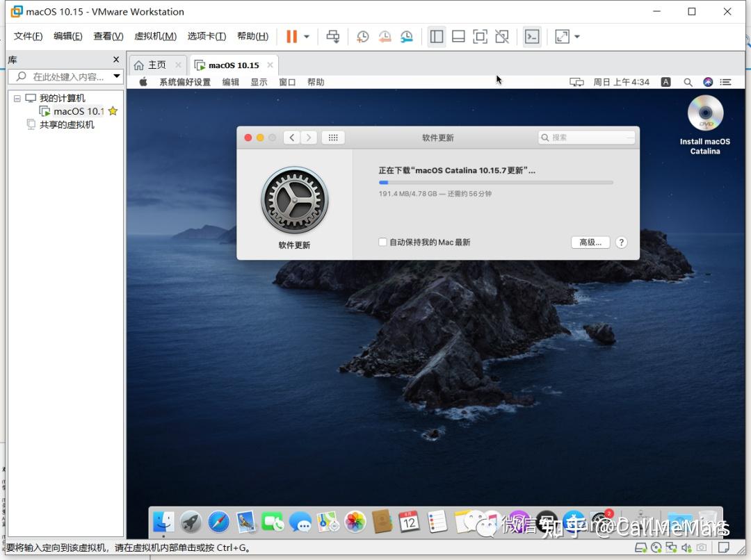The height and width of the screenshot is (560, 751).
Task: Click the stretch guest display icon
Action: tap(563, 36)
